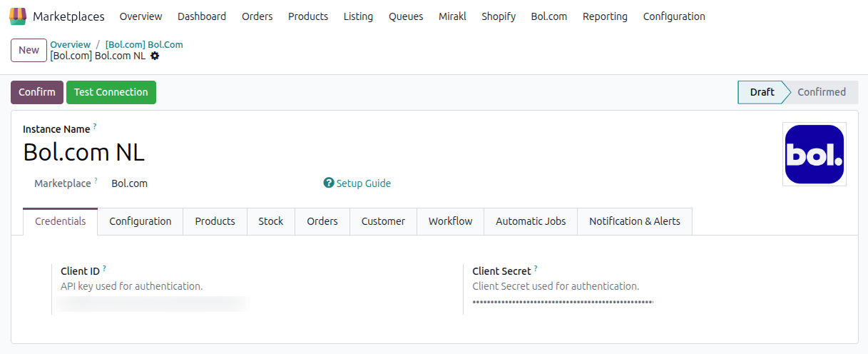This screenshot has width=868, height=354.
Task: Open the Setup Guide link
Action: point(364,183)
